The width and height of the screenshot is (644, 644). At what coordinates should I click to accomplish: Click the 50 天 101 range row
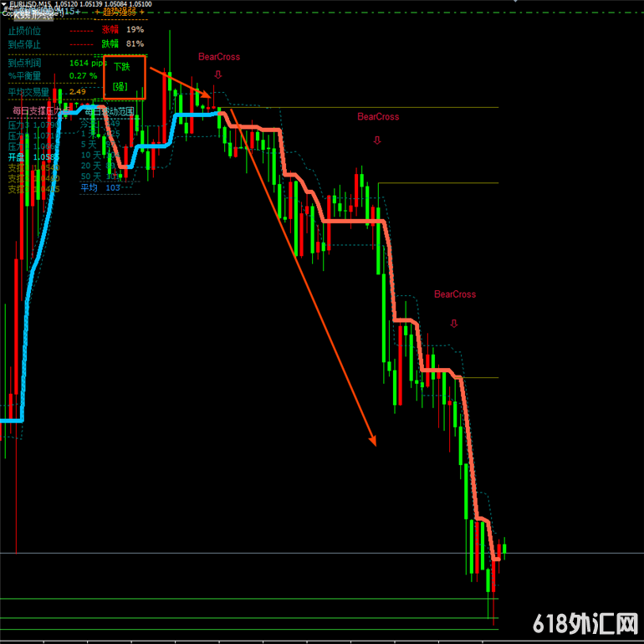100,176
